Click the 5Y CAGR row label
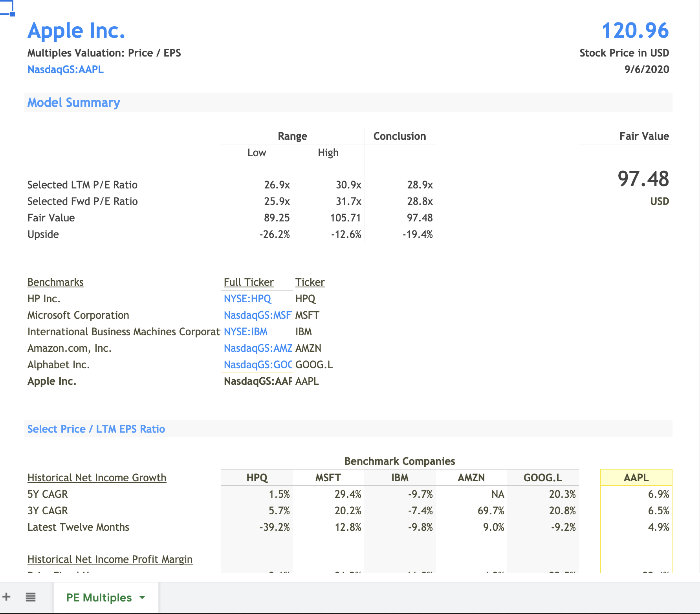700x614 pixels. (x=48, y=494)
